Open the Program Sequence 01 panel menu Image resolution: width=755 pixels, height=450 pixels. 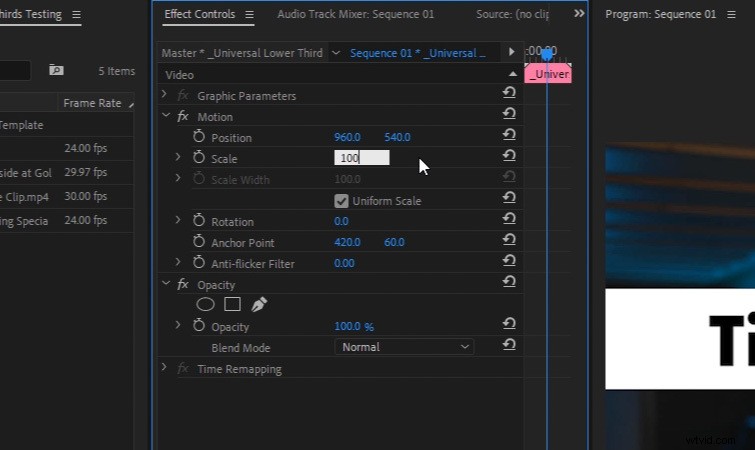tap(731, 15)
